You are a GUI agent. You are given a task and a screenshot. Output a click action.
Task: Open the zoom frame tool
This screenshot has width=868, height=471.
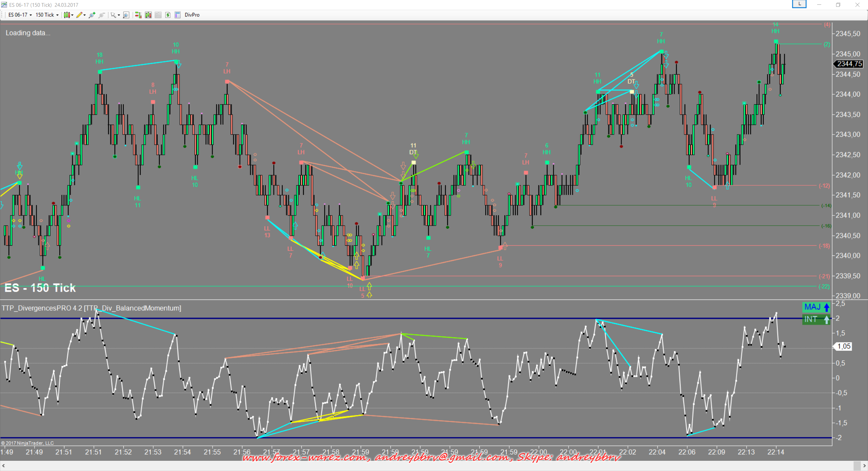pos(126,15)
